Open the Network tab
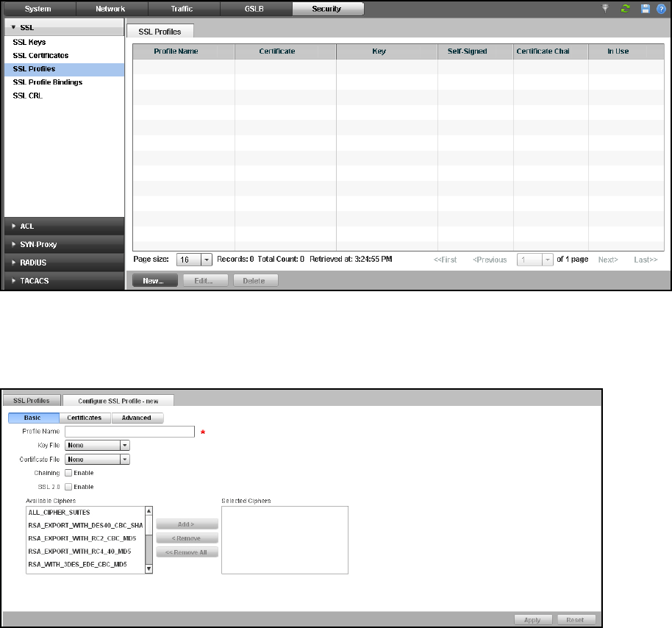672x628 pixels. 110,9
